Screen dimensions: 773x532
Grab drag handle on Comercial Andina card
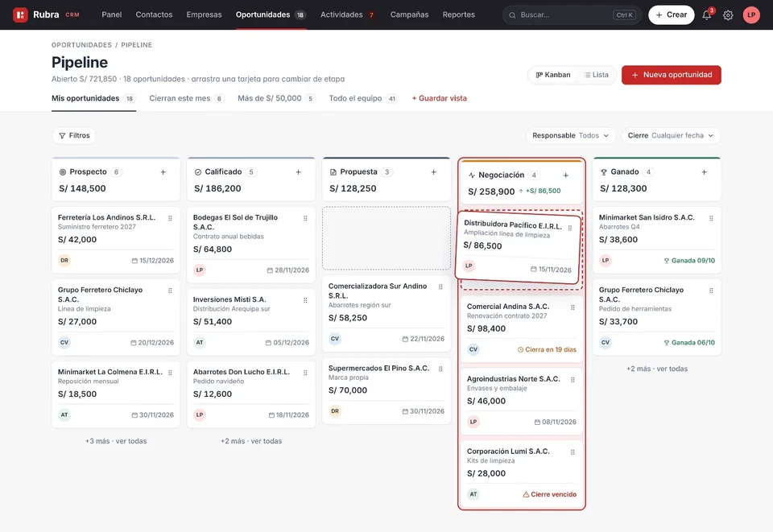pyautogui.click(x=573, y=307)
